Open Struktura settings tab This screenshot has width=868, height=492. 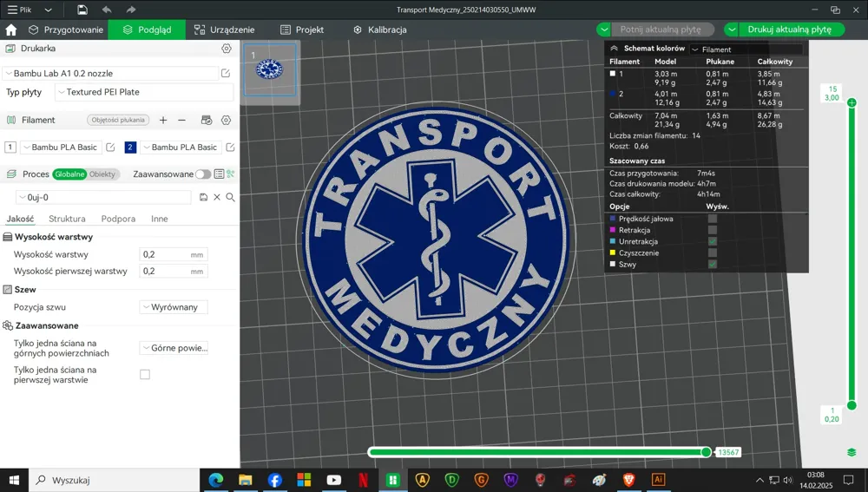coord(67,219)
